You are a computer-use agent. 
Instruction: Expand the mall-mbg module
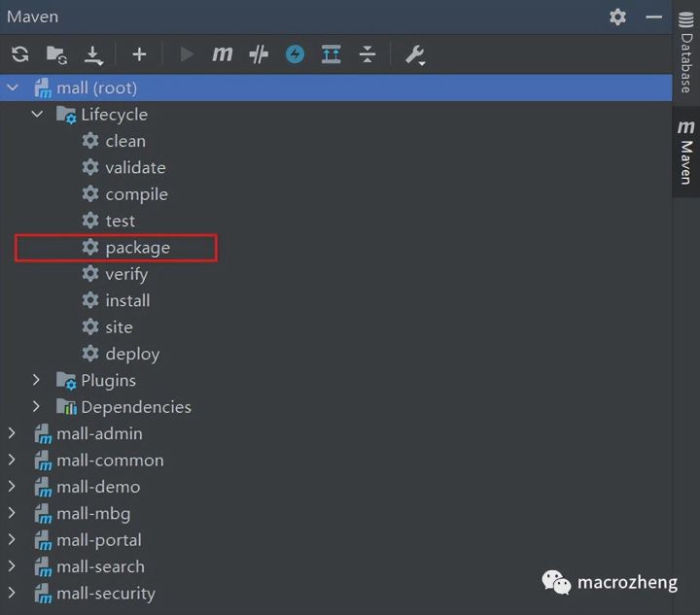[x=12, y=513]
